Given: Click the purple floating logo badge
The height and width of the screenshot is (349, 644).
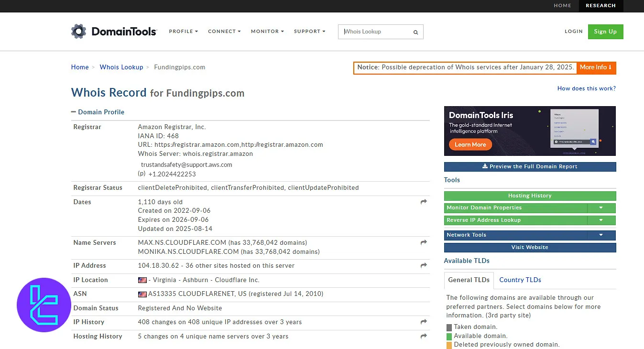Looking at the screenshot, I should coord(44,305).
